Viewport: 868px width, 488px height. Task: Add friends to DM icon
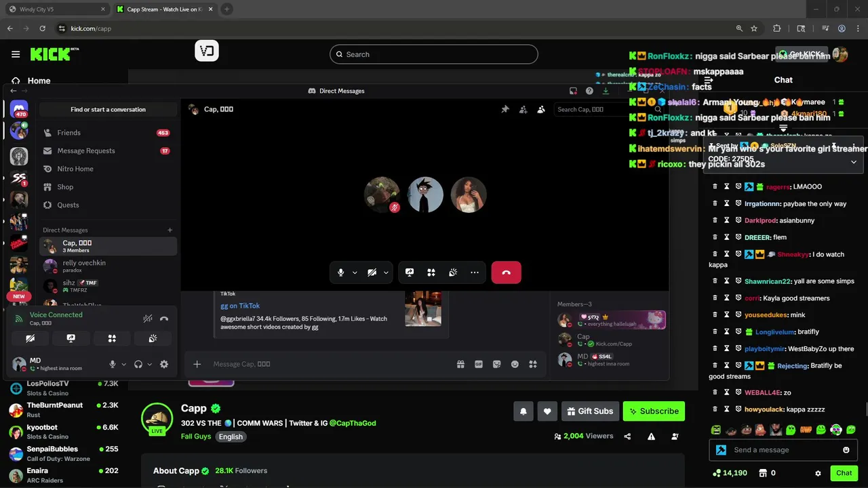click(523, 109)
